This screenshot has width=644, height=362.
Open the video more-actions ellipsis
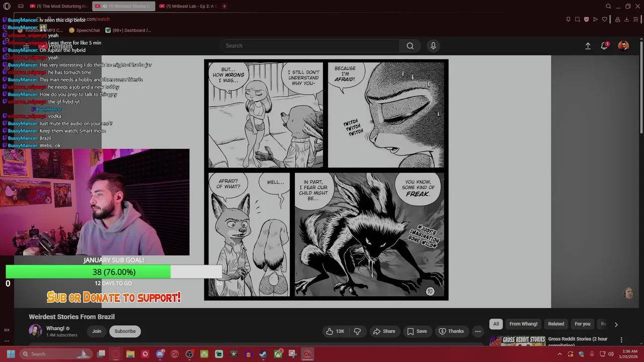pos(478,331)
